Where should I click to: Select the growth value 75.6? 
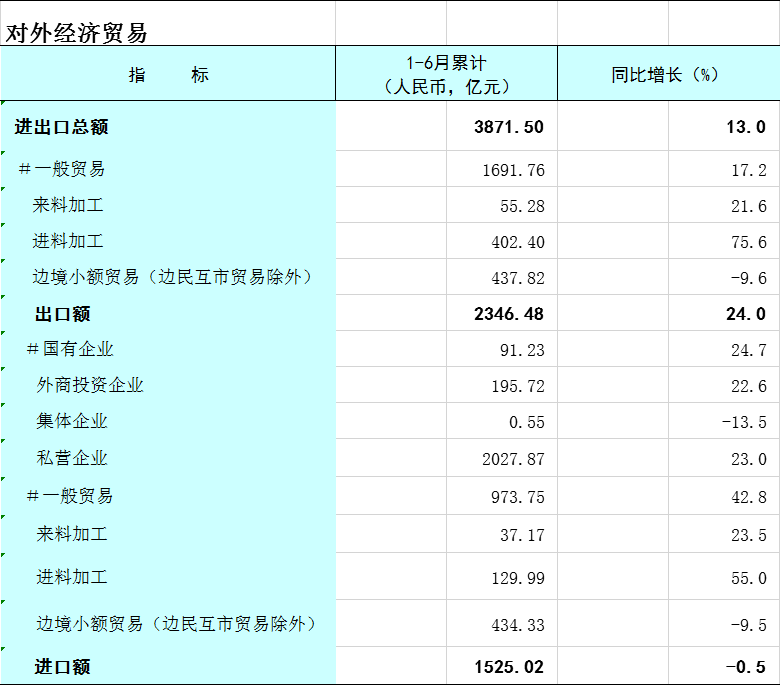click(x=749, y=242)
